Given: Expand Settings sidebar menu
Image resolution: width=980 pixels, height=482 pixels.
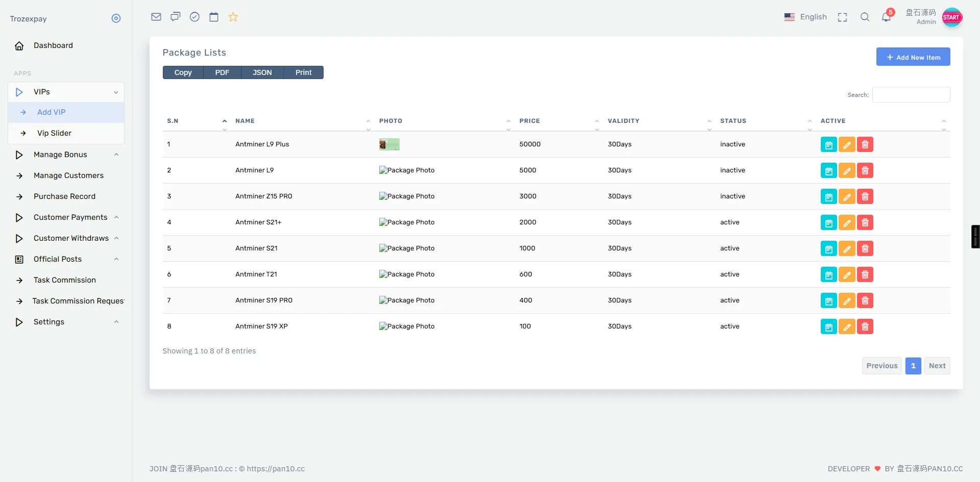Looking at the screenshot, I should pos(66,322).
